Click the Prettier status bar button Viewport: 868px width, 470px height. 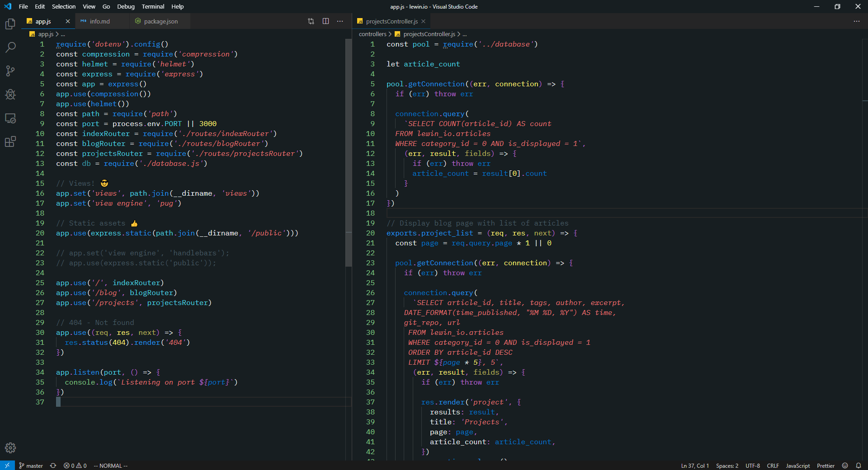826,465
